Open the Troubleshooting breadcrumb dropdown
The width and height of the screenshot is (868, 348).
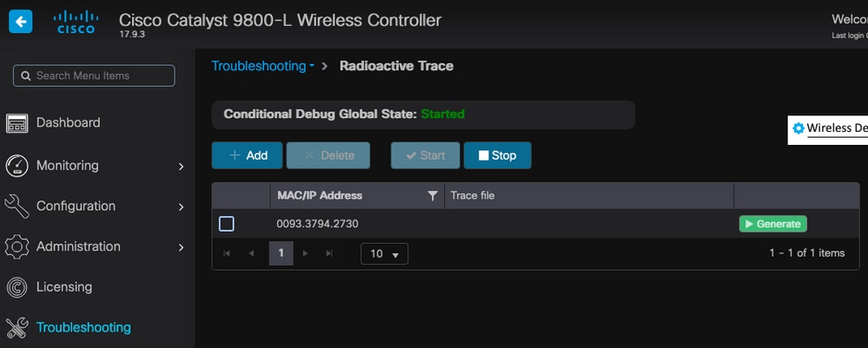click(263, 66)
